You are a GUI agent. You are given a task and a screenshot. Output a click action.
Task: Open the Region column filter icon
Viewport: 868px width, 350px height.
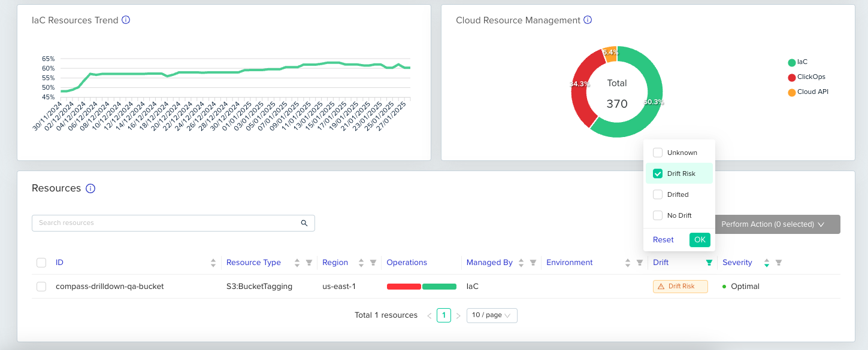pyautogui.click(x=373, y=263)
